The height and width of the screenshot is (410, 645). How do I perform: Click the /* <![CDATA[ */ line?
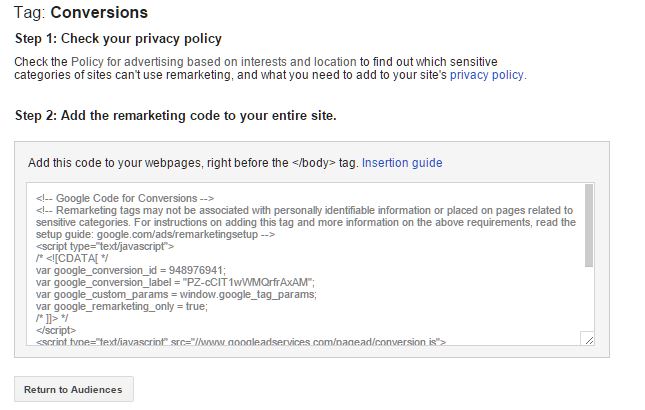coord(72,258)
